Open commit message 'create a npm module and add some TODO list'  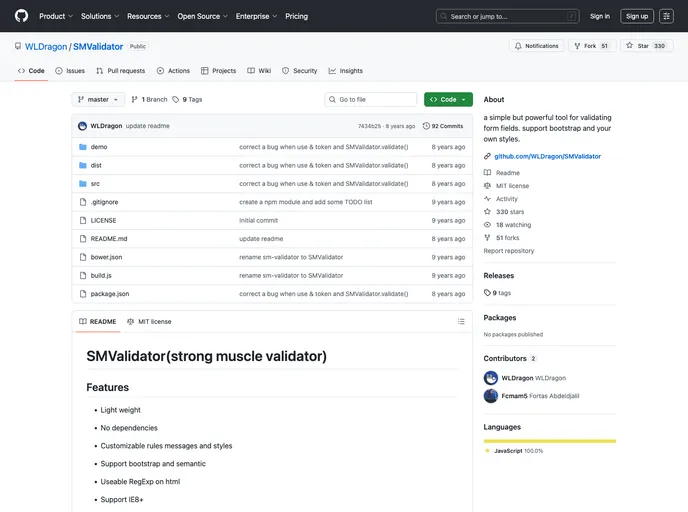[x=306, y=202]
